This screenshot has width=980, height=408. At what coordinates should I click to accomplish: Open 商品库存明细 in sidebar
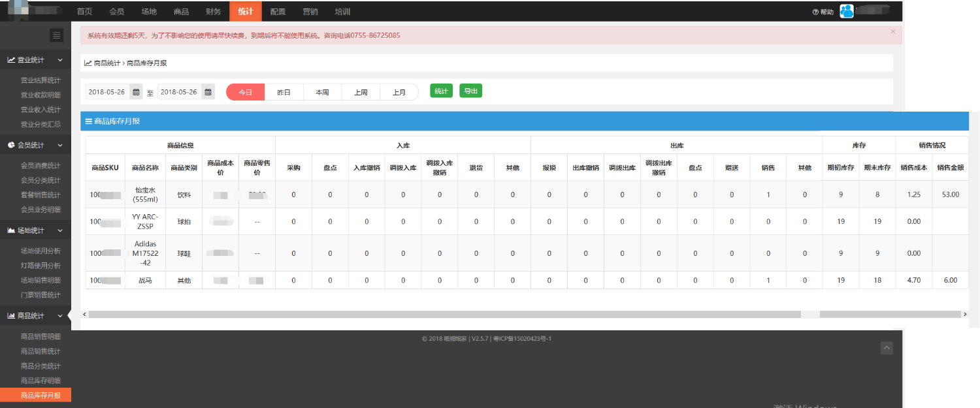[x=41, y=381]
